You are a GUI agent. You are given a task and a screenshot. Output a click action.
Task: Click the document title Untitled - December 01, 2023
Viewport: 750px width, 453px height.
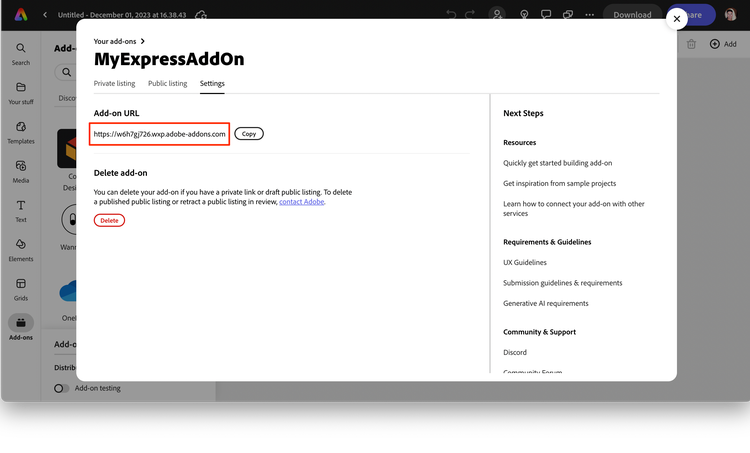(x=122, y=15)
